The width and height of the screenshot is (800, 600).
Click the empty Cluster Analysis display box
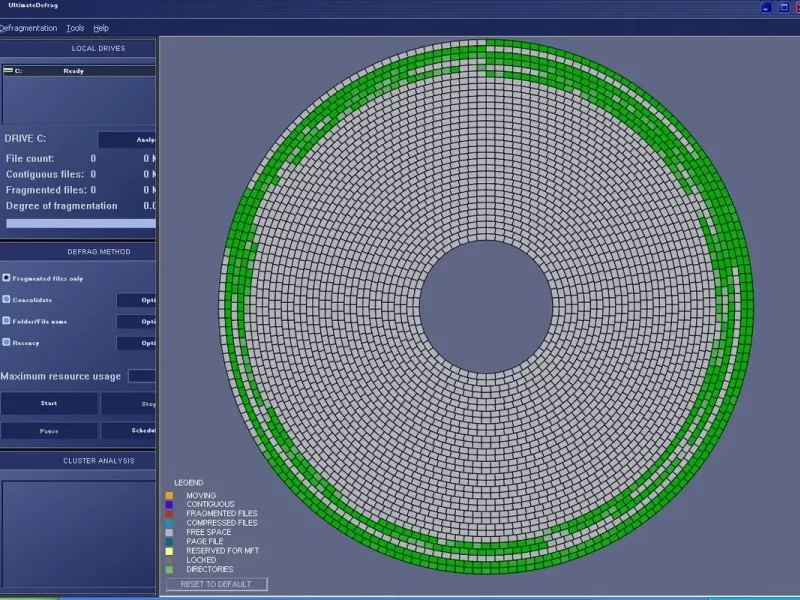point(79,534)
